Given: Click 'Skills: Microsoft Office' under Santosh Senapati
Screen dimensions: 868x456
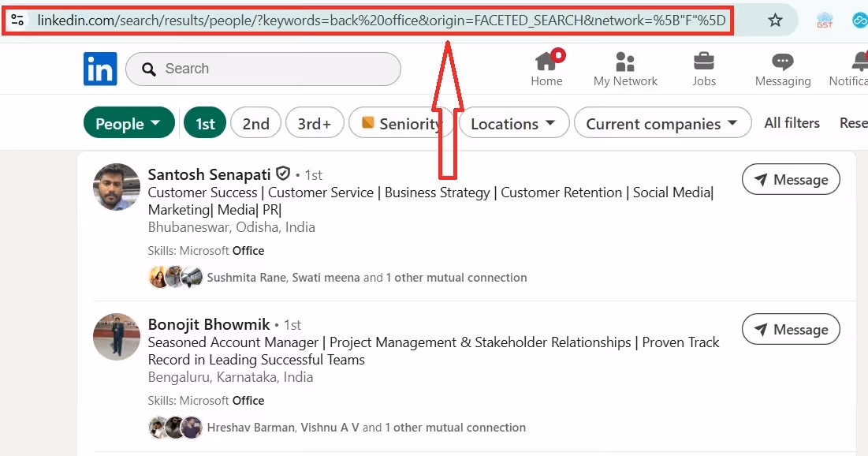Looking at the screenshot, I should [206, 250].
